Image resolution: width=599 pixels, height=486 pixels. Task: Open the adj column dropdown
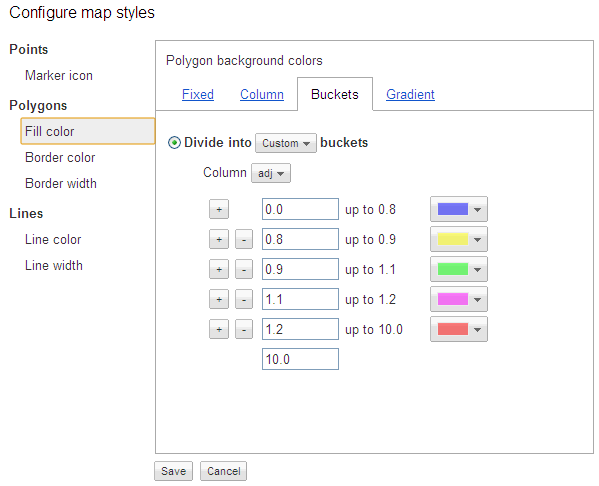point(271,173)
